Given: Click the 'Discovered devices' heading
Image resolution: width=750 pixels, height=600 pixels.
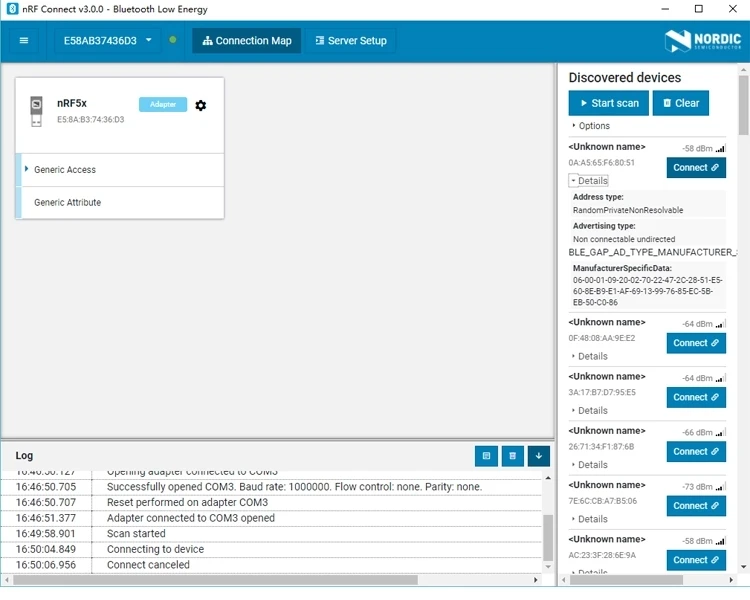Looking at the screenshot, I should pos(625,78).
